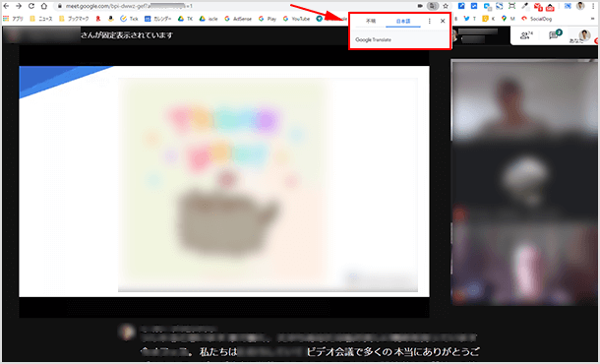Click the さんが固定表示されています pinned notice
Image resolution: width=600 pixels, height=364 pixels.
[127, 35]
